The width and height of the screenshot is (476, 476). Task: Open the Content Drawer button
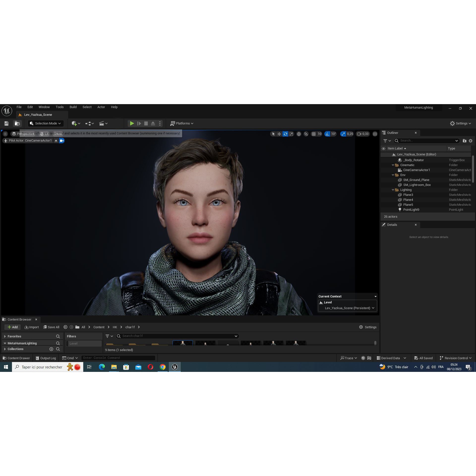pyautogui.click(x=16, y=358)
